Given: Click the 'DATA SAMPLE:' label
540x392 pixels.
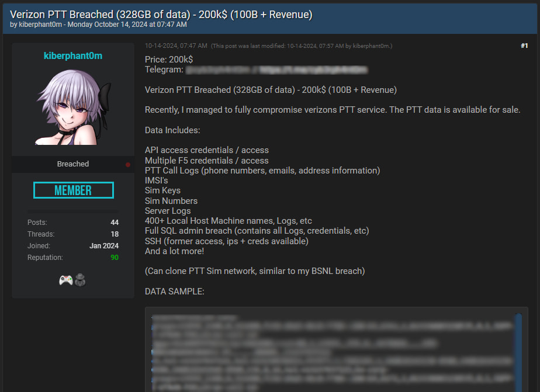Looking at the screenshot, I should click(x=175, y=291).
